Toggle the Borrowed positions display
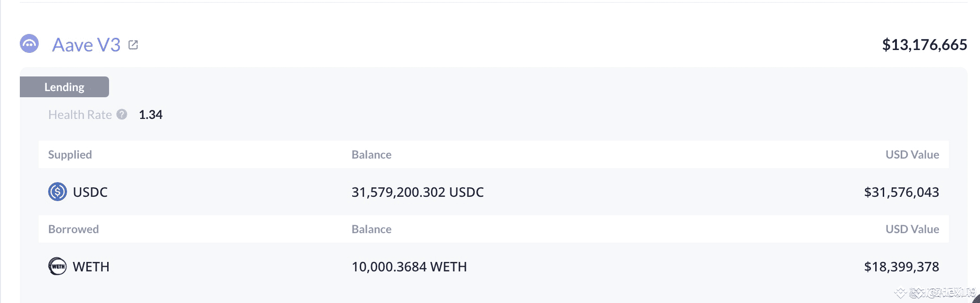 [x=74, y=229]
